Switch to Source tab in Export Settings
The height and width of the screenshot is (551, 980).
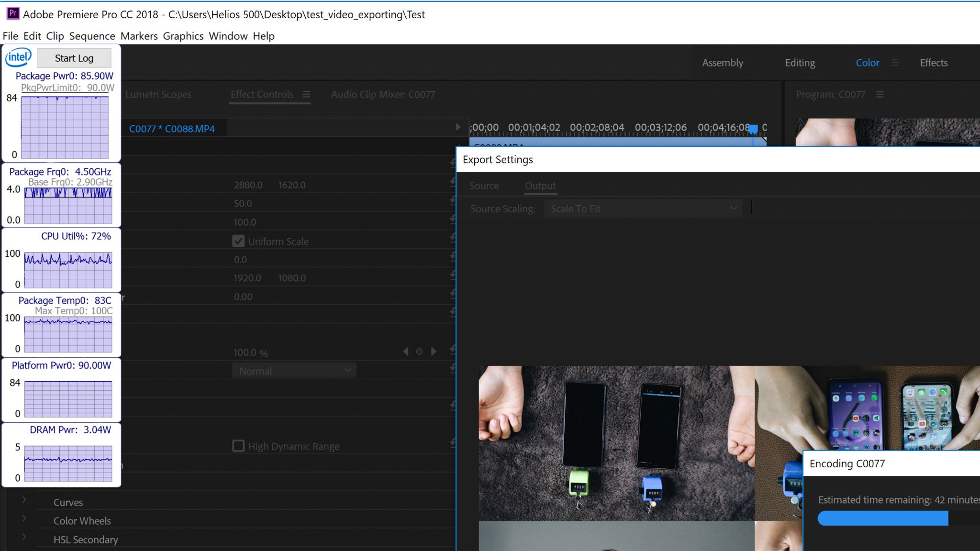(x=484, y=186)
